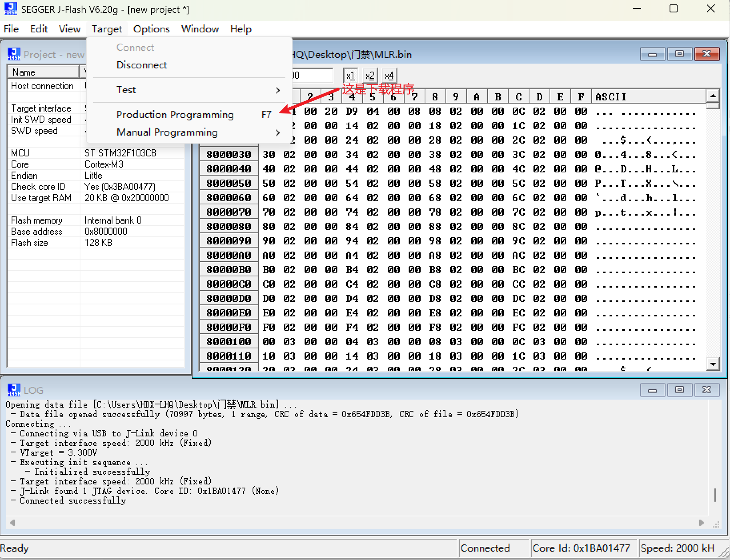Click the LOG vertical scrollbar thumb
Image resolution: width=730 pixels, height=560 pixels.
tap(715, 495)
